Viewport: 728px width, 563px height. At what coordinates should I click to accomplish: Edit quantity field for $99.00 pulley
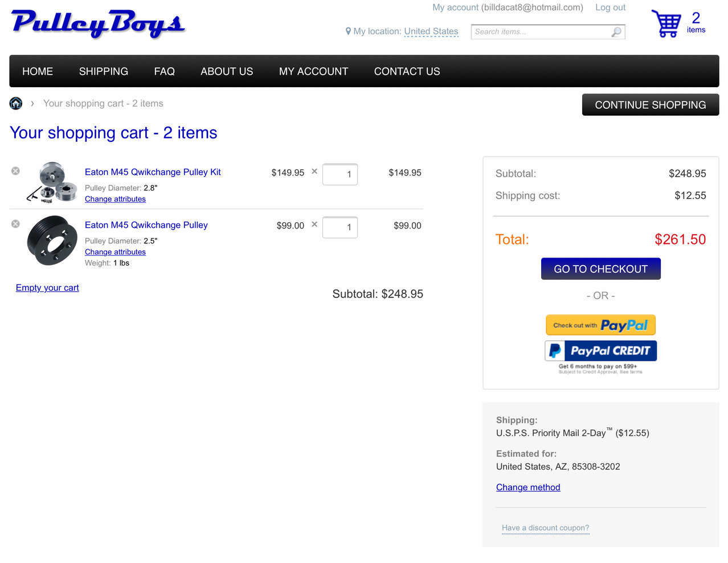pos(340,227)
